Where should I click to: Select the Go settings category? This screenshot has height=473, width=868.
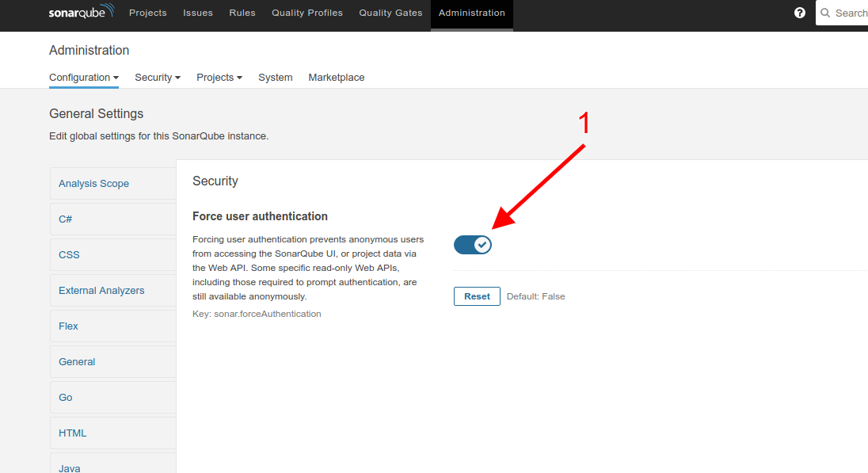coord(113,397)
